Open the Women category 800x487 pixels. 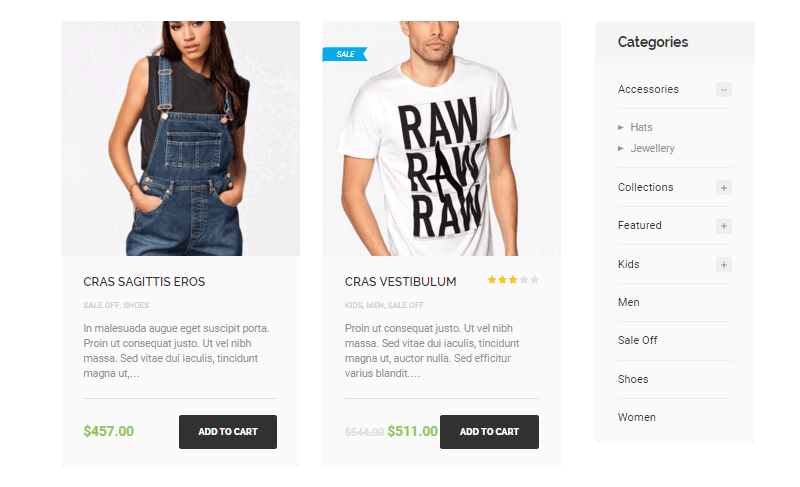pos(636,417)
